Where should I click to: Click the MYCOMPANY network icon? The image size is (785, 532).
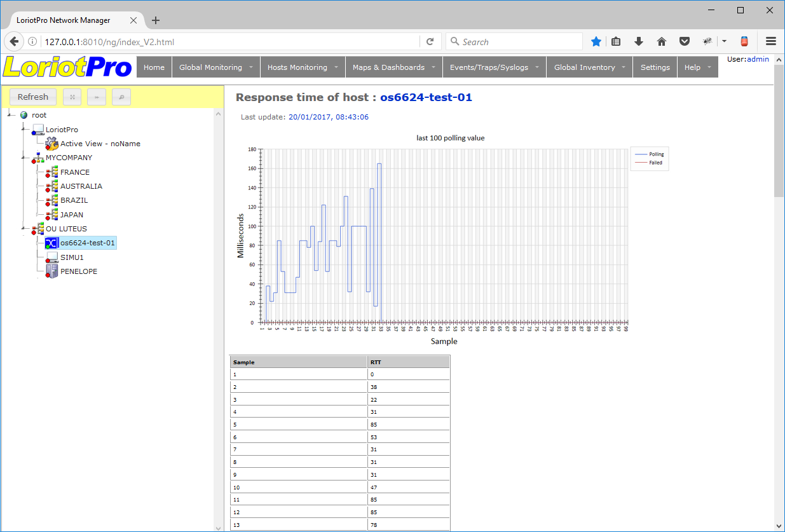tap(38, 158)
